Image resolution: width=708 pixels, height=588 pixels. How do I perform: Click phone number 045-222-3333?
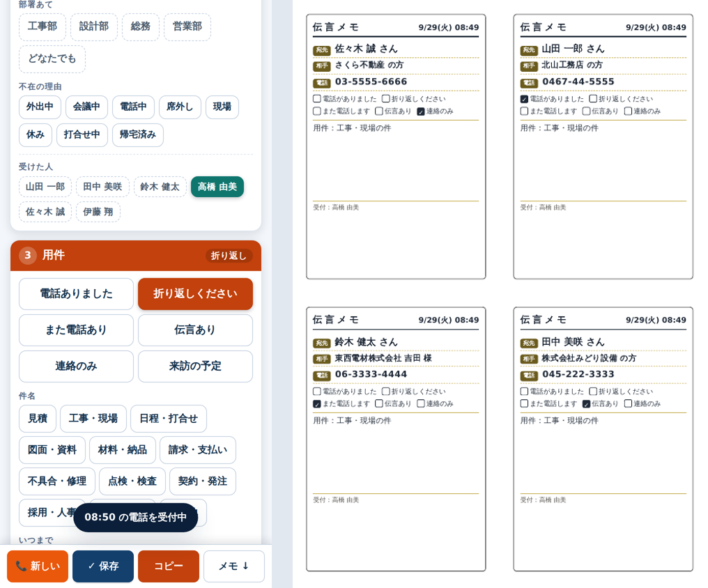(x=578, y=374)
